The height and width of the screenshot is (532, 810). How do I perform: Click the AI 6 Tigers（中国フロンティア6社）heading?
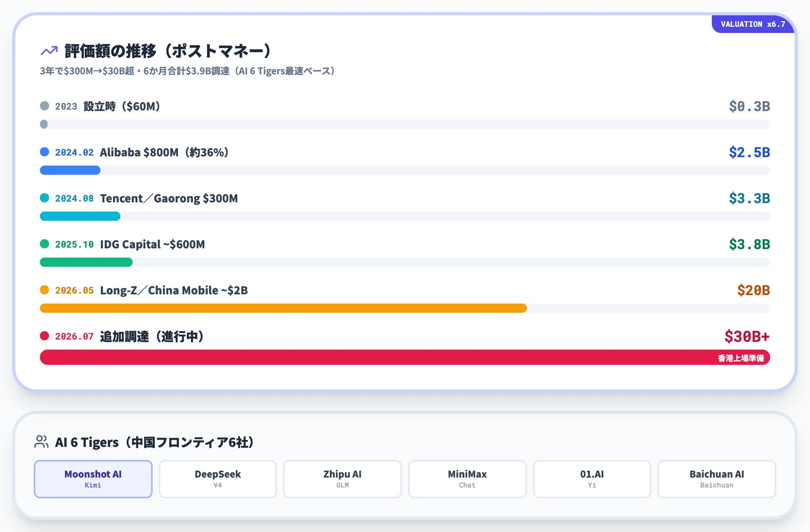pyautogui.click(x=155, y=442)
